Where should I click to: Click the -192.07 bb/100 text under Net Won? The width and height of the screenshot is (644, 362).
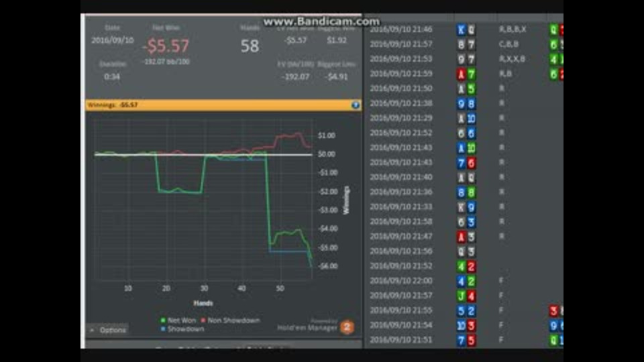point(166,62)
